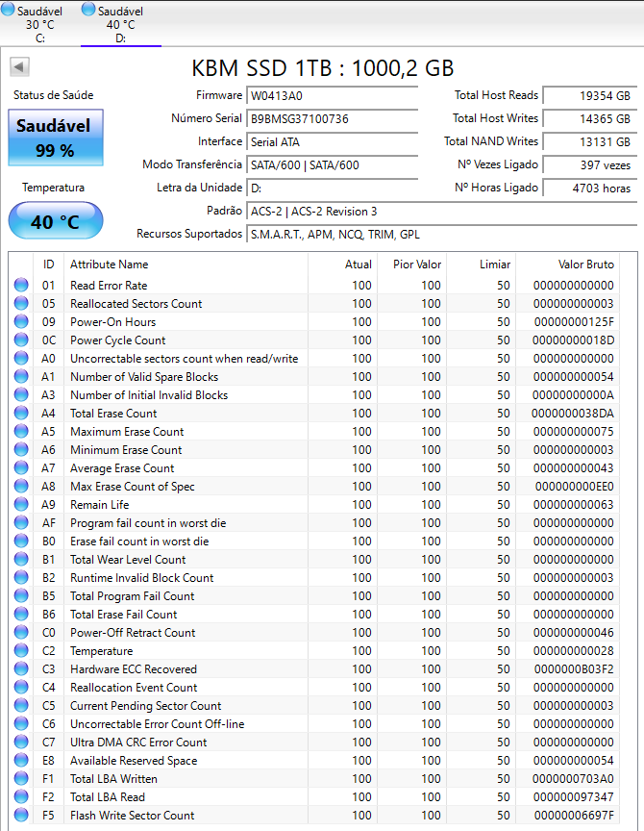The height and width of the screenshot is (831, 644).
Task: Click the Recursos Suportados field
Action: (442, 235)
